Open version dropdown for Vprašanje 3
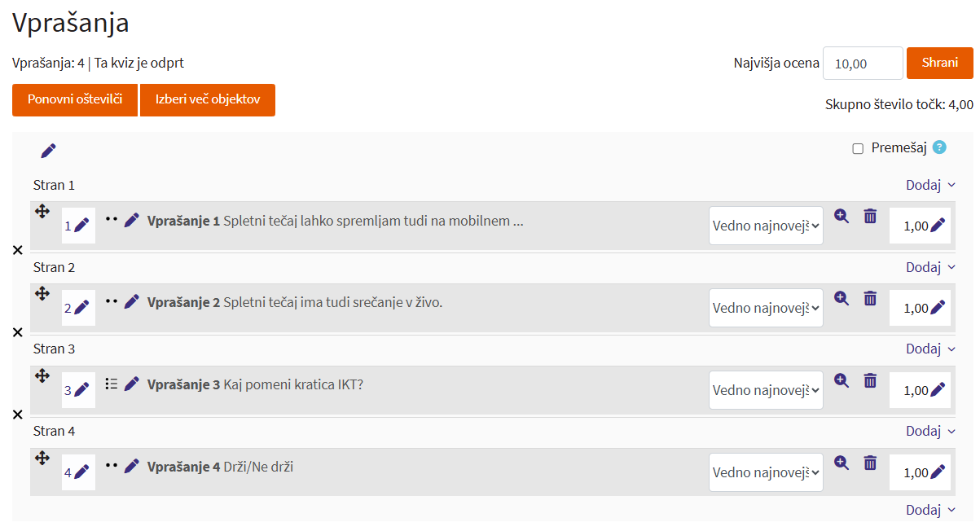The width and height of the screenshot is (980, 531). coord(766,390)
